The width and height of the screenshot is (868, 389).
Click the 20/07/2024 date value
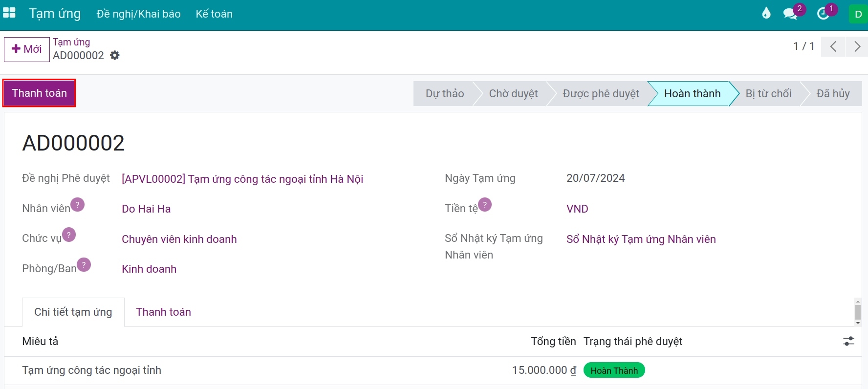pos(595,178)
